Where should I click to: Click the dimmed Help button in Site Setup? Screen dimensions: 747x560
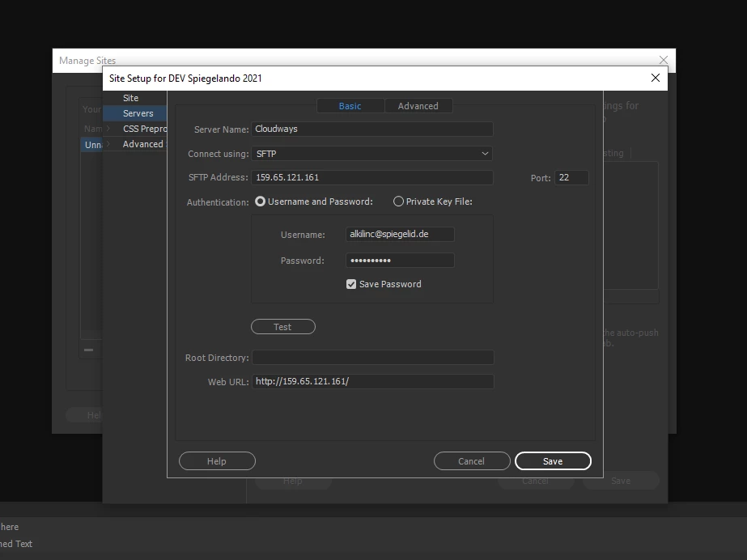(293, 481)
